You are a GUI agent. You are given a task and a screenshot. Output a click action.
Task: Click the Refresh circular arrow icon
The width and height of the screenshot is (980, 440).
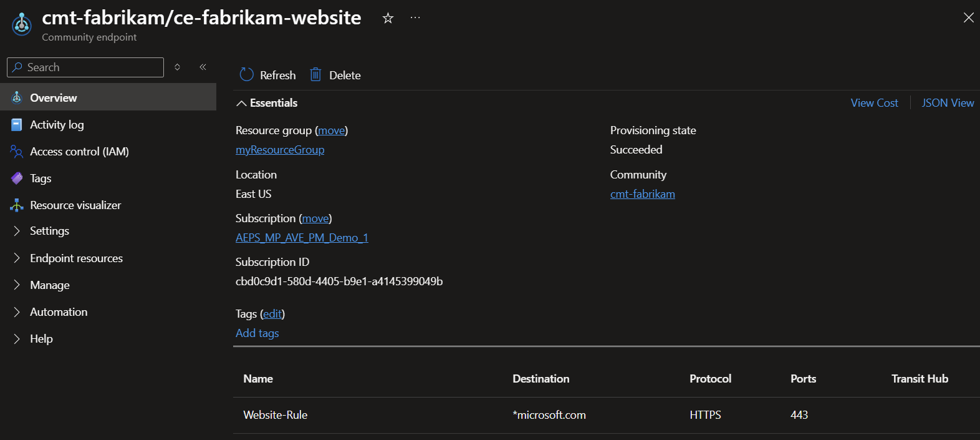pyautogui.click(x=247, y=75)
